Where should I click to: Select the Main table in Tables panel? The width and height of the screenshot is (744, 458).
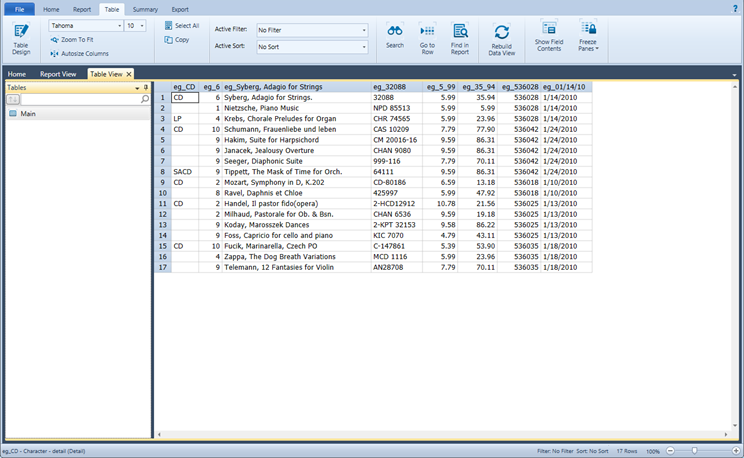point(28,114)
